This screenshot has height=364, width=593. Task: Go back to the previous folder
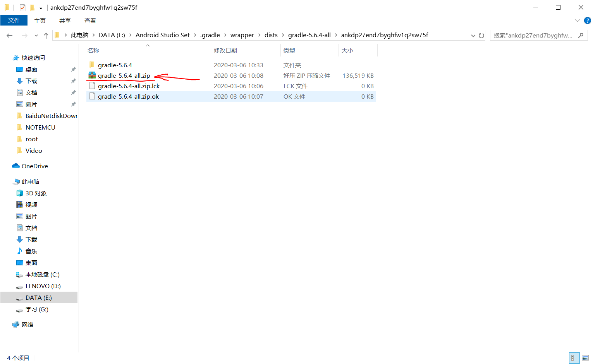click(x=10, y=35)
